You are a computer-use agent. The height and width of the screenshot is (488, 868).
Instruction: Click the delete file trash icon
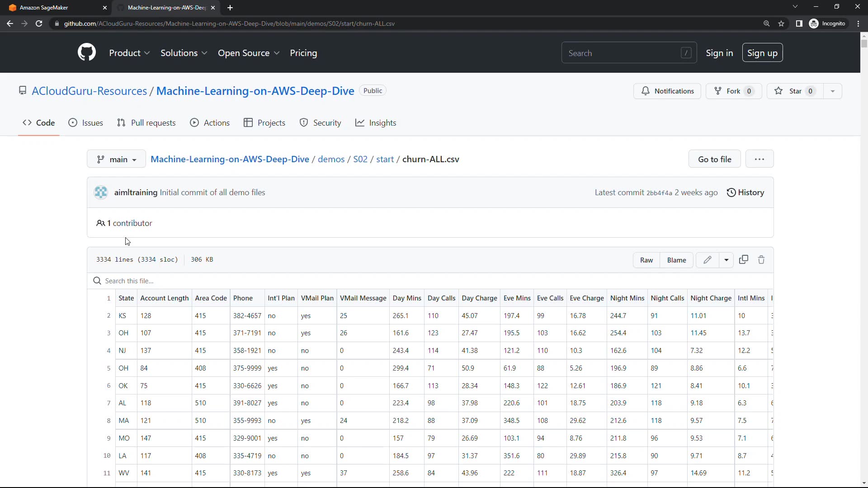click(761, 260)
